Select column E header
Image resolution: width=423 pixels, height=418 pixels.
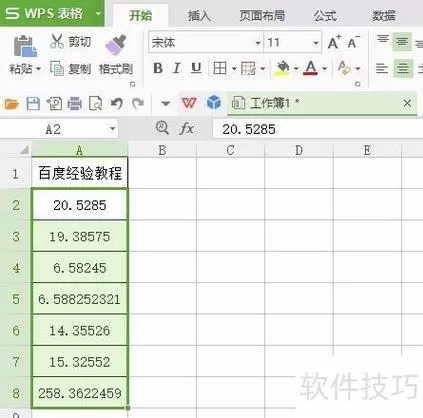point(367,150)
